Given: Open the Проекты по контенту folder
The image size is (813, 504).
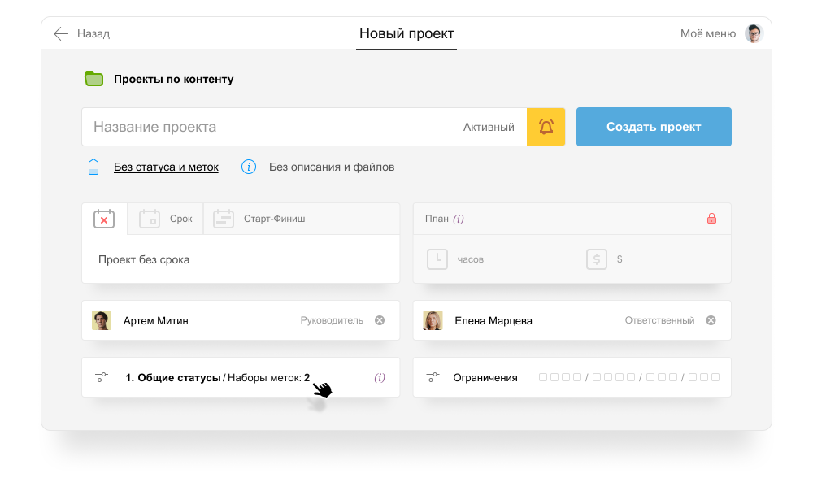Looking at the screenshot, I should click(174, 80).
